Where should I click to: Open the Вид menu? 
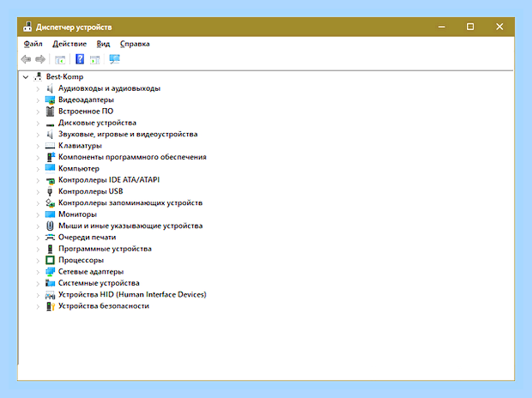click(103, 44)
